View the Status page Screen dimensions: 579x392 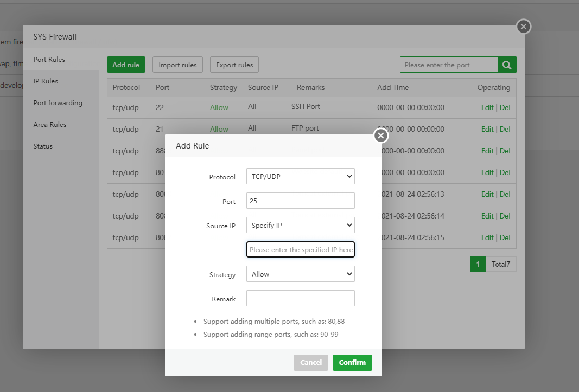(x=43, y=146)
